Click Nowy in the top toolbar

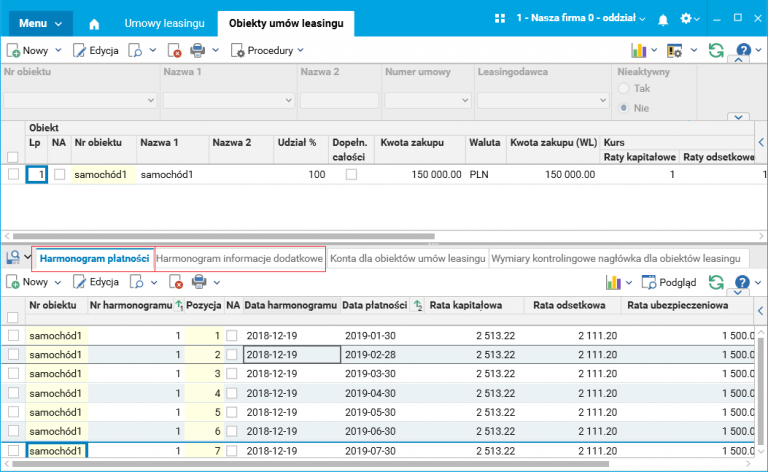coord(28,50)
